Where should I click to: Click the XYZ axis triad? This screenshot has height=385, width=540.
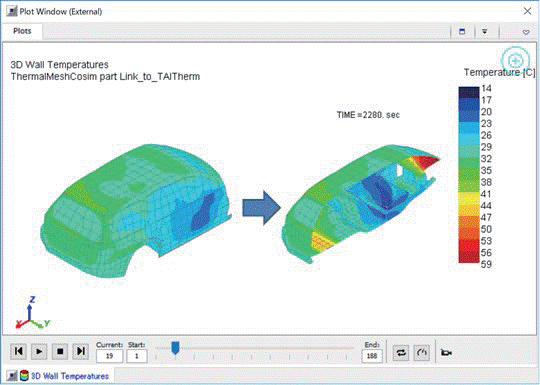pos(32,313)
